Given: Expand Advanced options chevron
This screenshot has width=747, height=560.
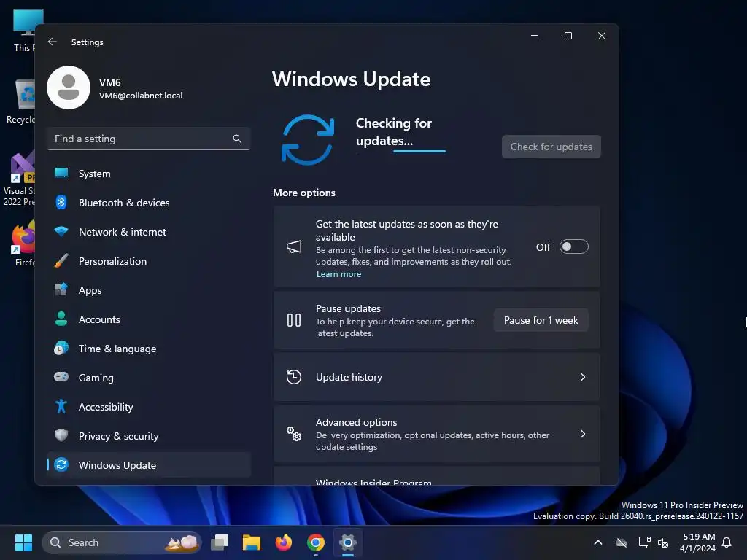Looking at the screenshot, I should pyautogui.click(x=583, y=434).
